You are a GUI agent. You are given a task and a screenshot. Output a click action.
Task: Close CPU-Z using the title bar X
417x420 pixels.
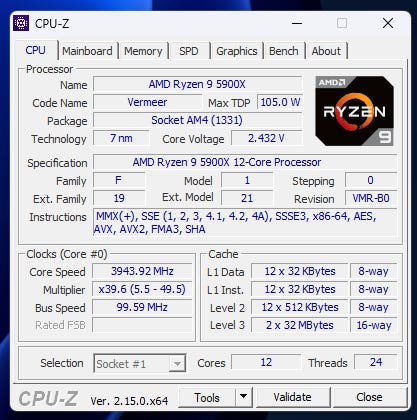click(x=388, y=23)
